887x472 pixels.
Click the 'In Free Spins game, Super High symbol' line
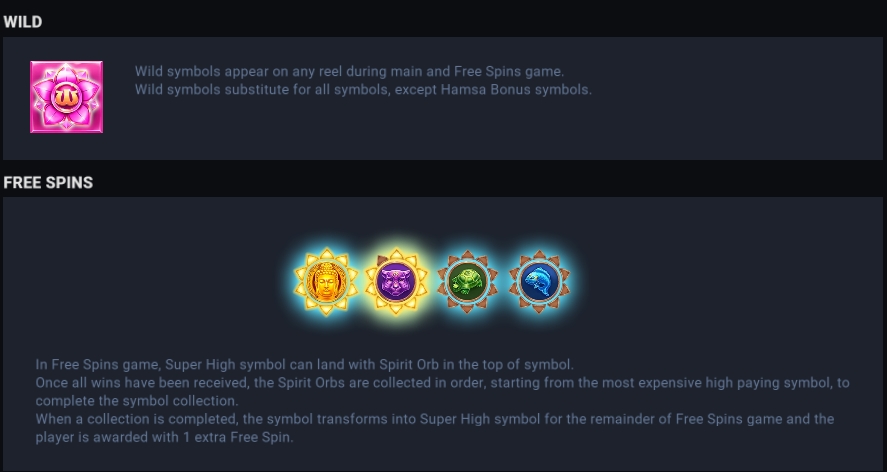point(305,364)
